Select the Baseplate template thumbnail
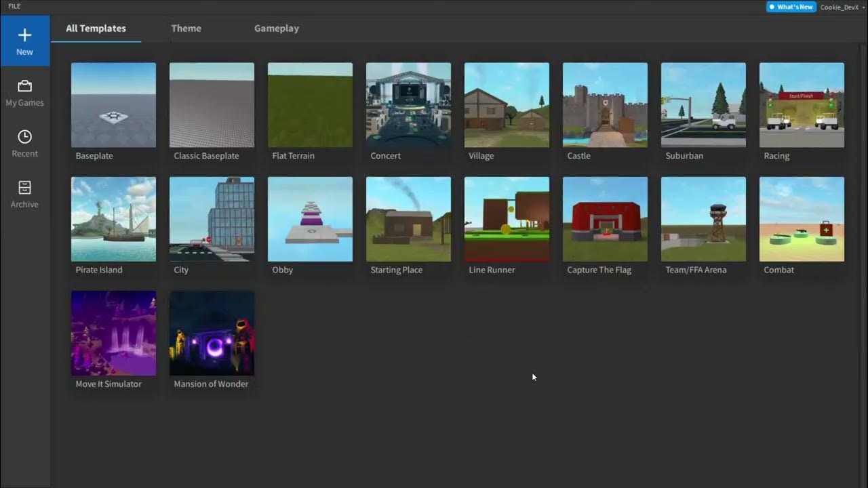Image resolution: width=868 pixels, height=488 pixels. tap(113, 105)
